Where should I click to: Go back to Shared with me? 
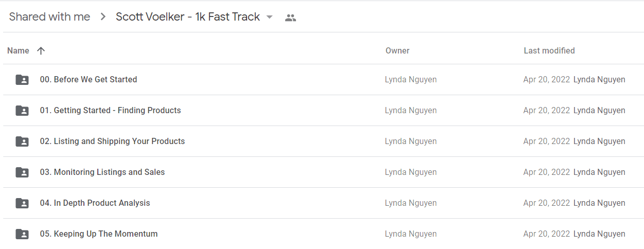(49, 17)
